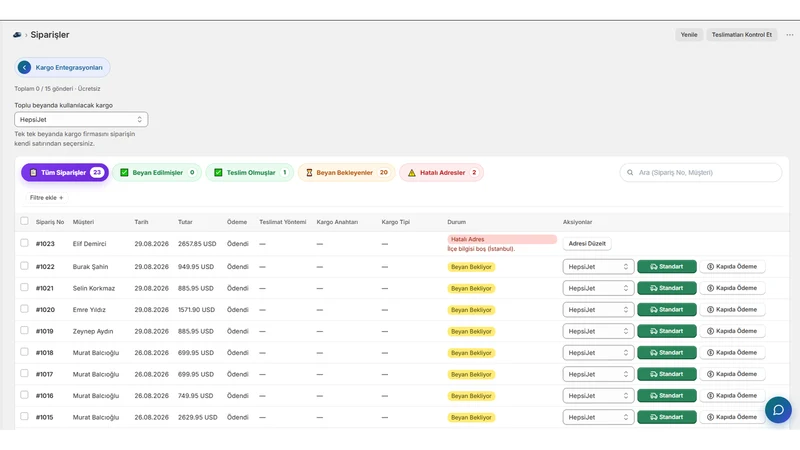Switch to Beyan Bekleyenler tab
This screenshot has width=800, height=450.
click(346, 172)
